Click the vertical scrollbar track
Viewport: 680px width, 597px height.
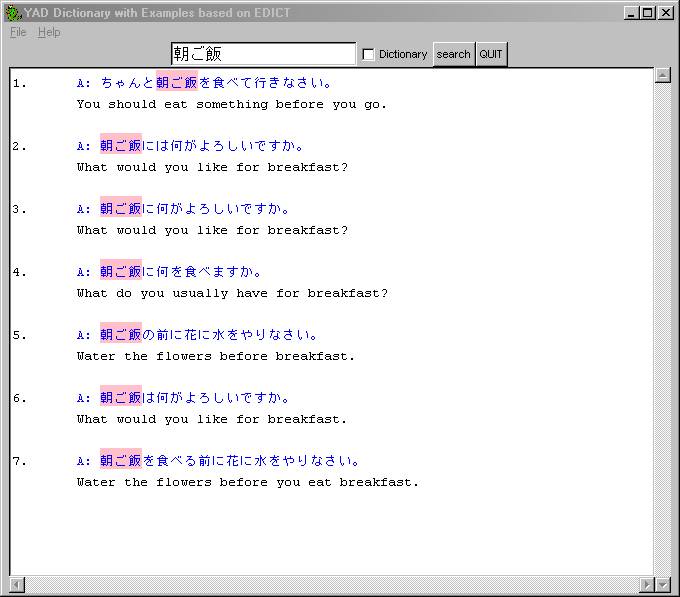click(x=663, y=329)
